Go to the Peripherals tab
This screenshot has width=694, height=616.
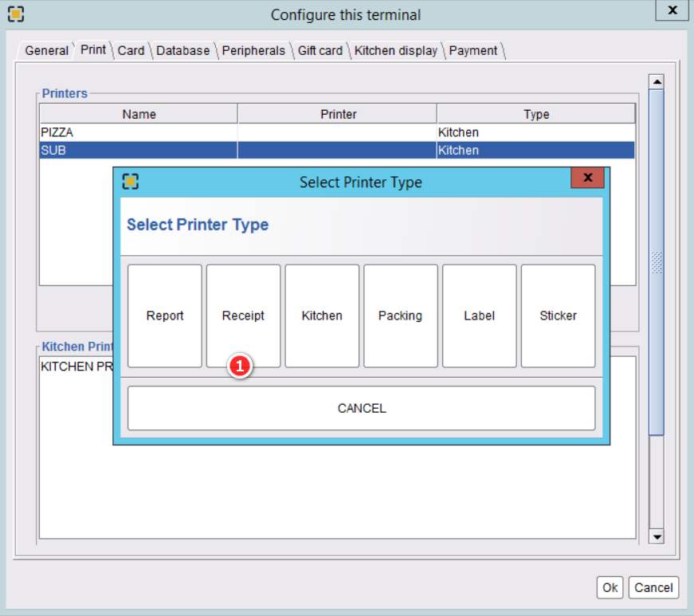pyautogui.click(x=253, y=50)
